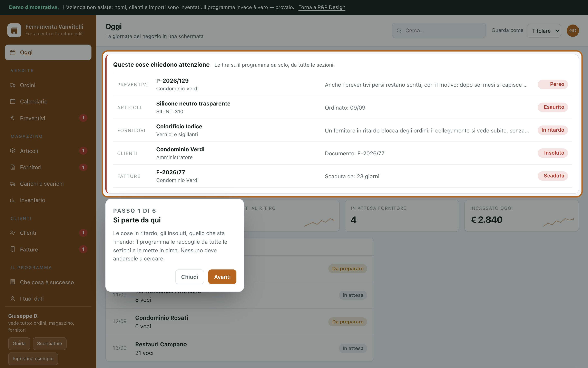Open the Restauri Campano order row
The height and width of the screenshot is (368, 588).
point(239,348)
